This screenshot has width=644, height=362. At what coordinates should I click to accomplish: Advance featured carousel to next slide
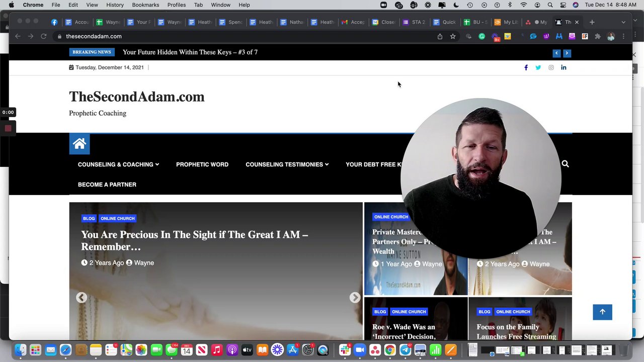(355, 298)
